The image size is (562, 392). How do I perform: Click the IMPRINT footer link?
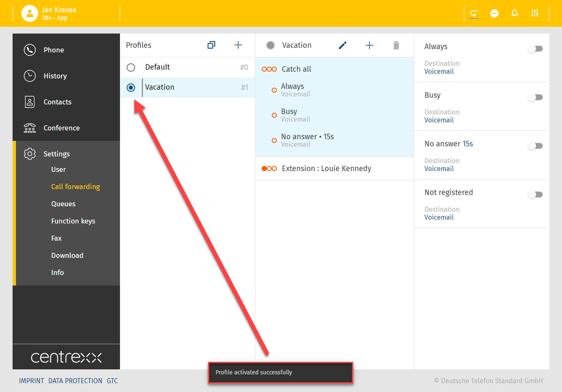[x=31, y=381]
